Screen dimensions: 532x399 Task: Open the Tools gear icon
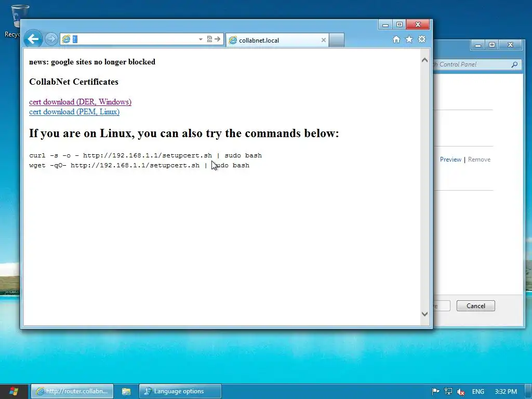(422, 39)
